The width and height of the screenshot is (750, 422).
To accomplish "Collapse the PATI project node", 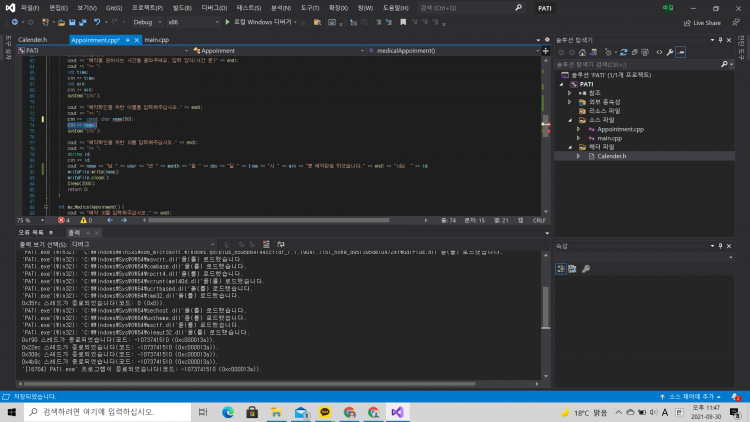I will tap(562, 84).
